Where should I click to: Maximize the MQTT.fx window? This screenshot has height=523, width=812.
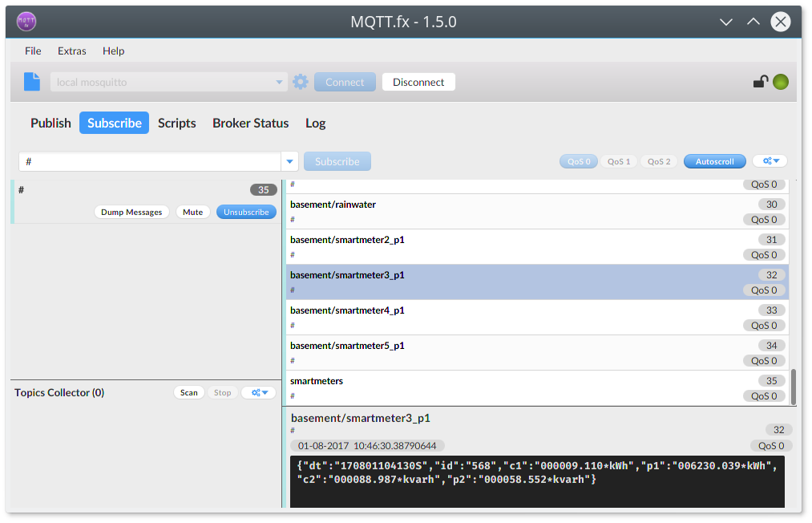(x=753, y=22)
